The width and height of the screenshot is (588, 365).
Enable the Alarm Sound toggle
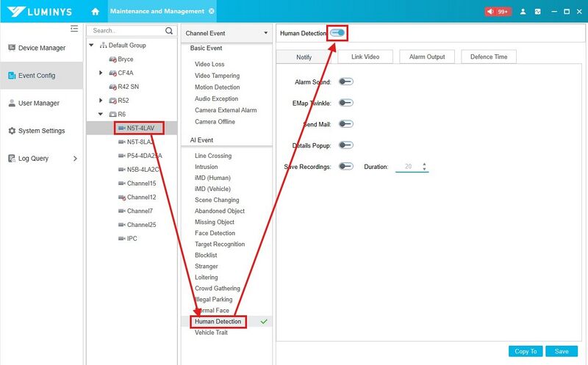click(345, 82)
